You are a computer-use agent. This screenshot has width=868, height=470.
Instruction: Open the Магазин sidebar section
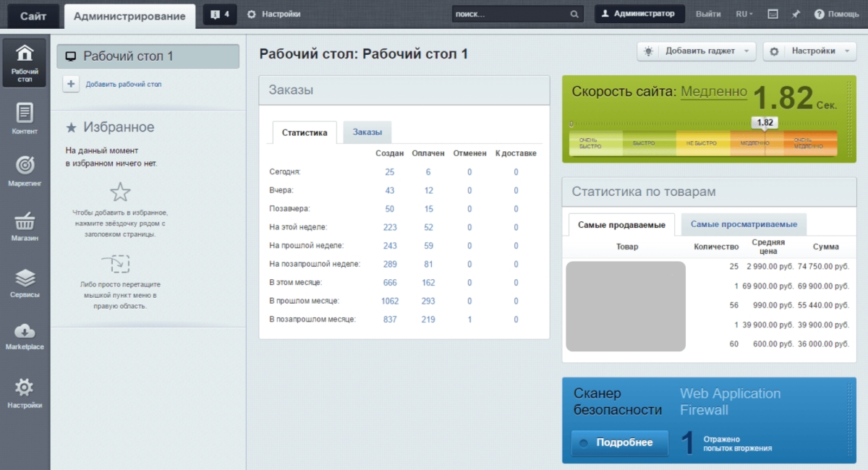pyautogui.click(x=25, y=226)
